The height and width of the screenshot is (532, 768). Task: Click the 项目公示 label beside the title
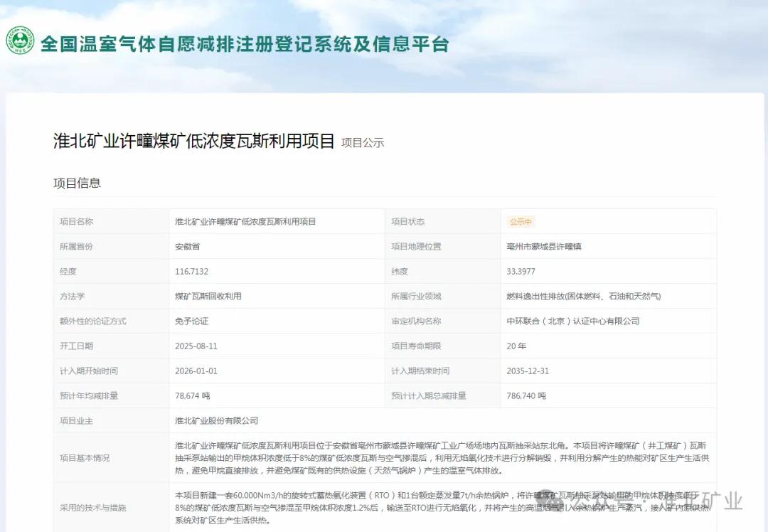pos(363,142)
